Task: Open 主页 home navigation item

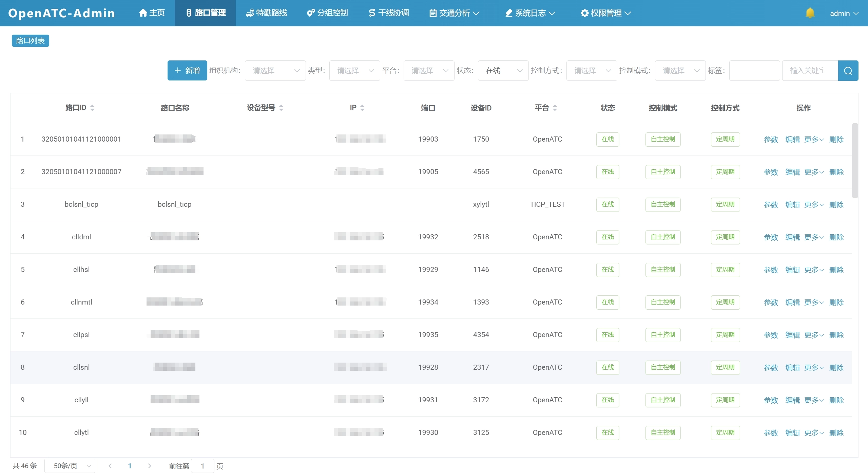Action: pyautogui.click(x=152, y=13)
